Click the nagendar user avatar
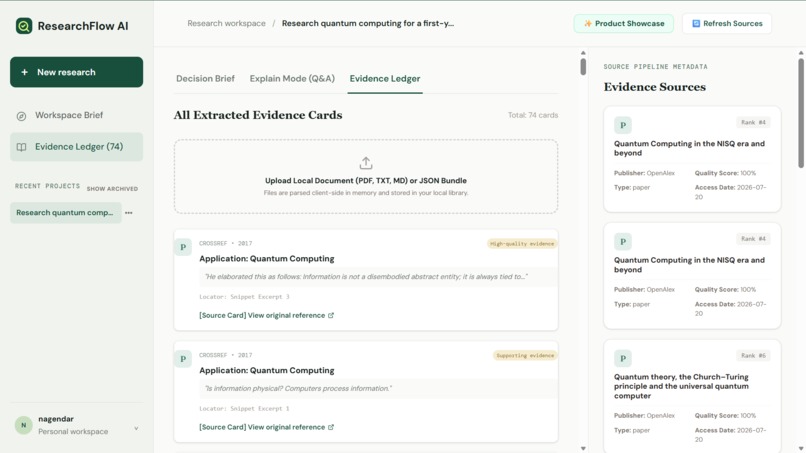Viewport: 806px width, 453px height. 23,425
